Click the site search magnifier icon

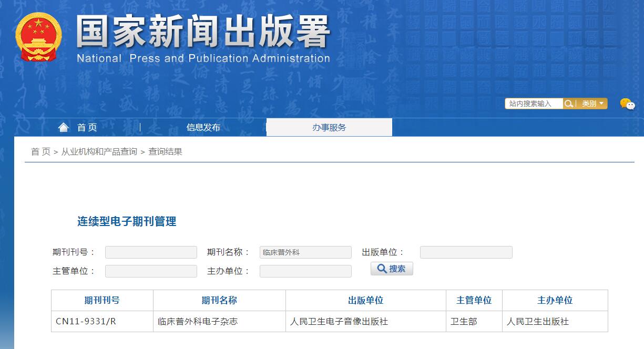[x=569, y=103]
